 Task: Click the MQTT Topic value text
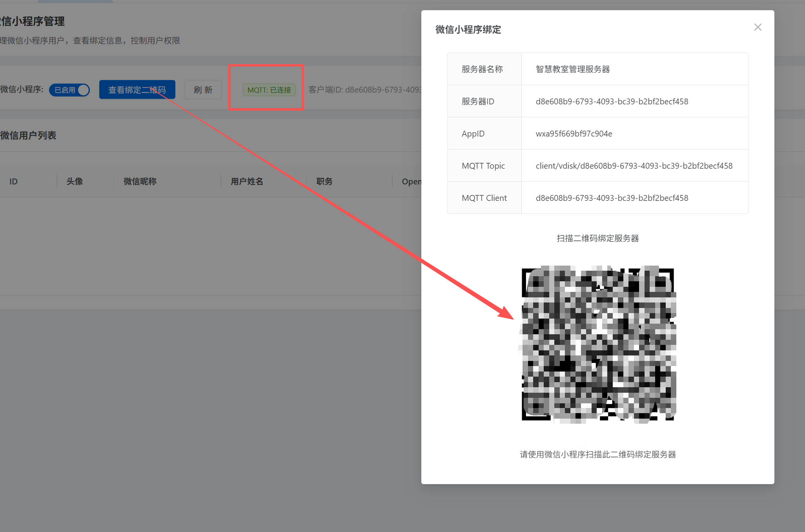click(634, 166)
